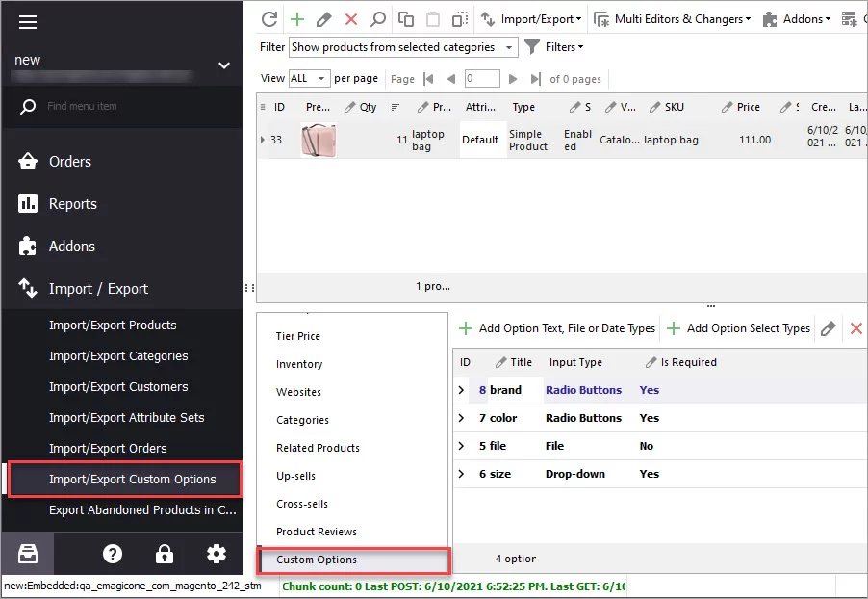
Task: Select Import/Export Products menu item
Action: 113,326
